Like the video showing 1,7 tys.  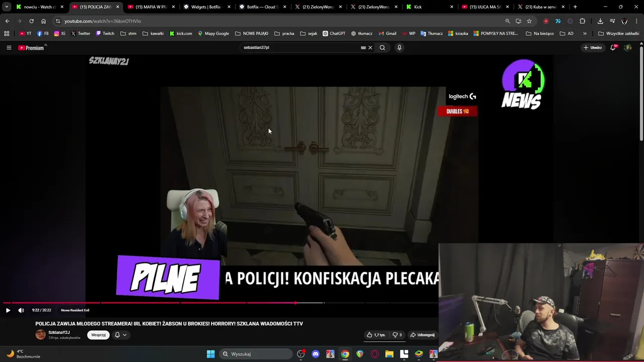[376, 335]
